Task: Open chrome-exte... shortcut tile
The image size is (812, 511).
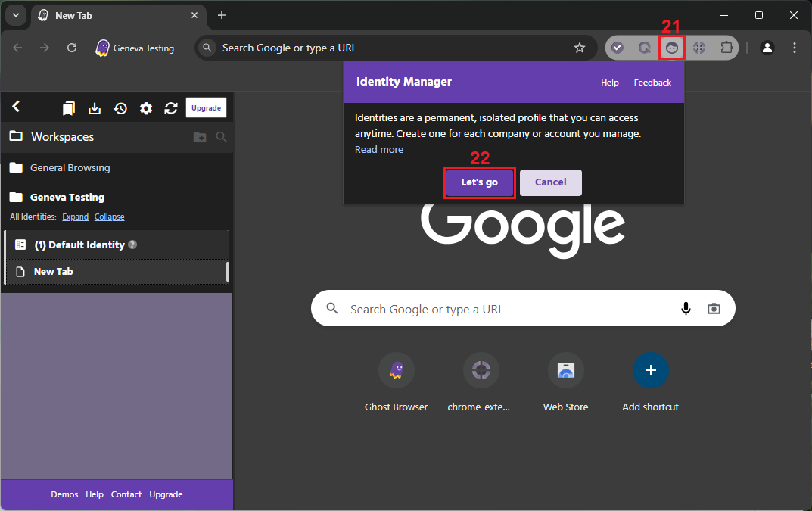Action: point(481,382)
